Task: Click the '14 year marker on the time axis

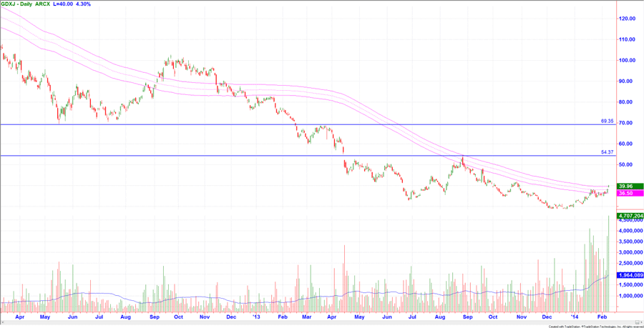Action: pos(576,317)
